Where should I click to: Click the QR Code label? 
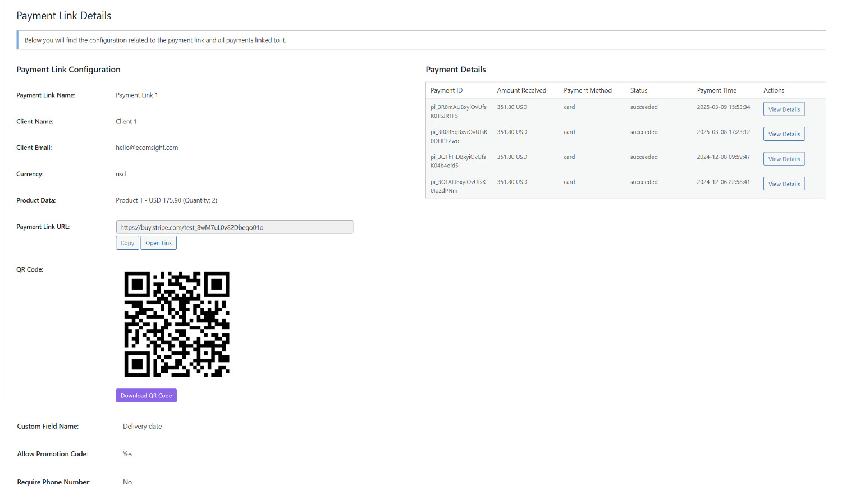pos(30,269)
